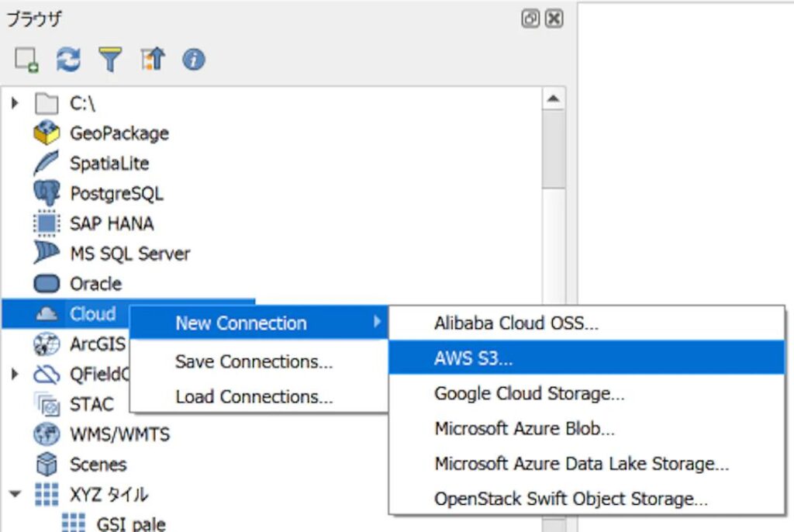This screenshot has height=532, width=794.
Task: Select the Scenes tree label
Action: 98,465
